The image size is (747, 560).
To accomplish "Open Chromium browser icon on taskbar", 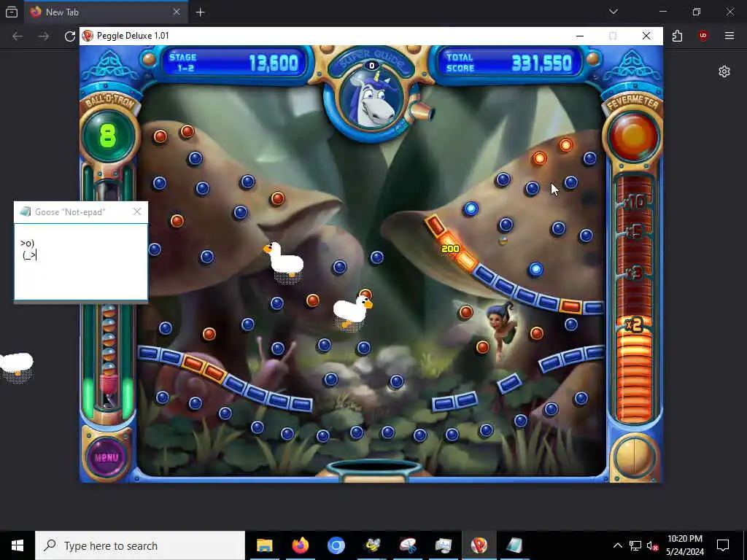I will [336, 545].
